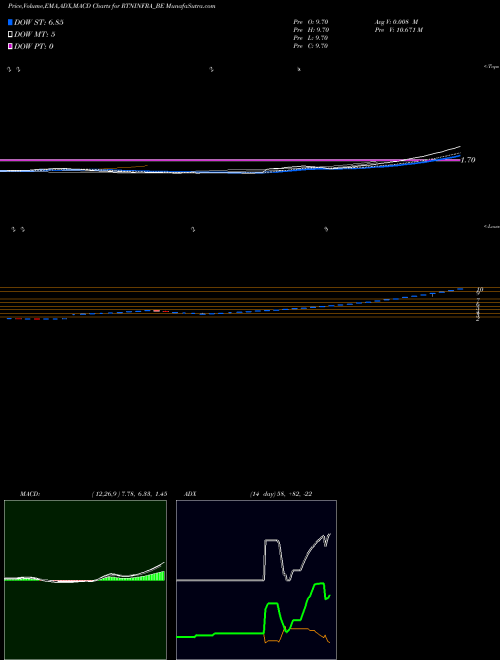Click the white DOW MT legend square
This screenshot has width=500, height=660.
(11, 35)
